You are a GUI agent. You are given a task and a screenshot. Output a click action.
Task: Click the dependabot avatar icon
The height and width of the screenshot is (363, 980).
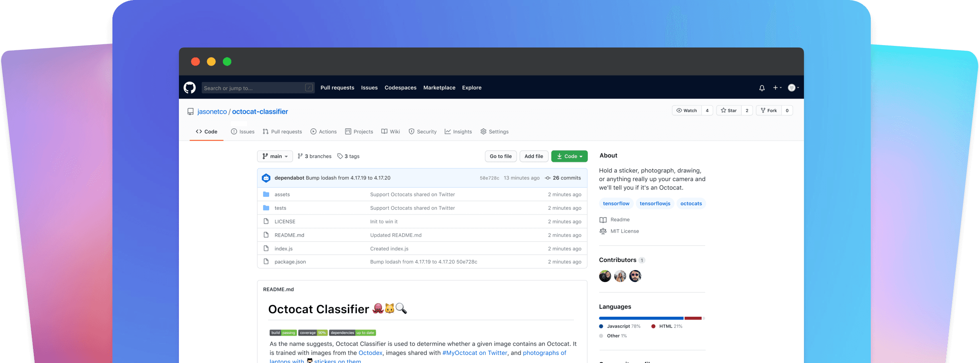[266, 178]
